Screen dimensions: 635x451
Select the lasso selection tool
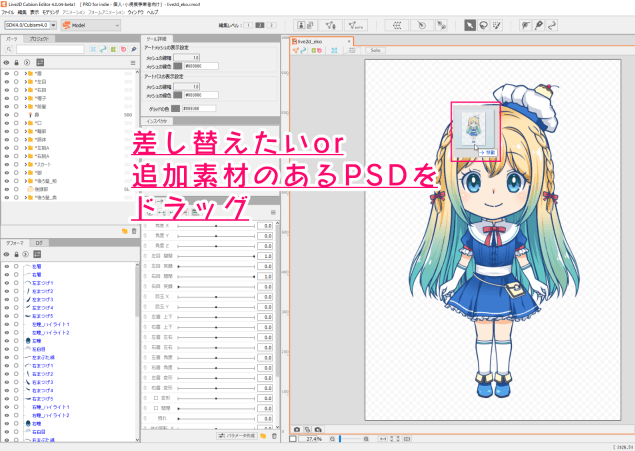pyautogui.click(x=483, y=25)
